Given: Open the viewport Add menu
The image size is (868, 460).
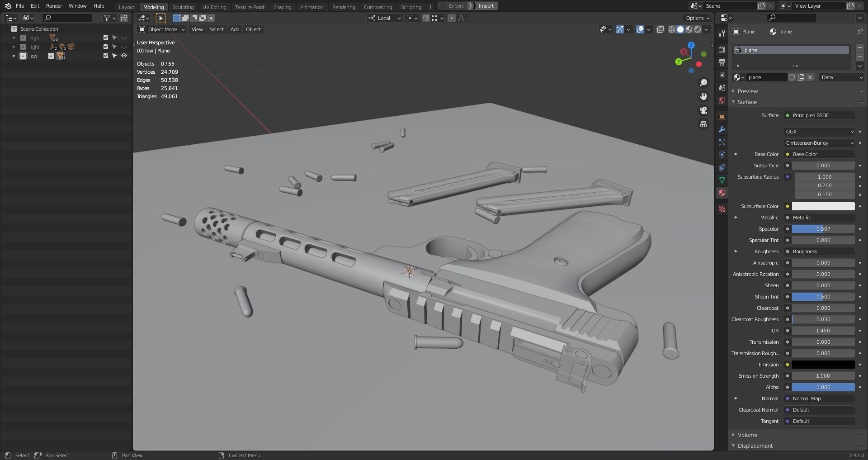Looking at the screenshot, I should pyautogui.click(x=235, y=29).
